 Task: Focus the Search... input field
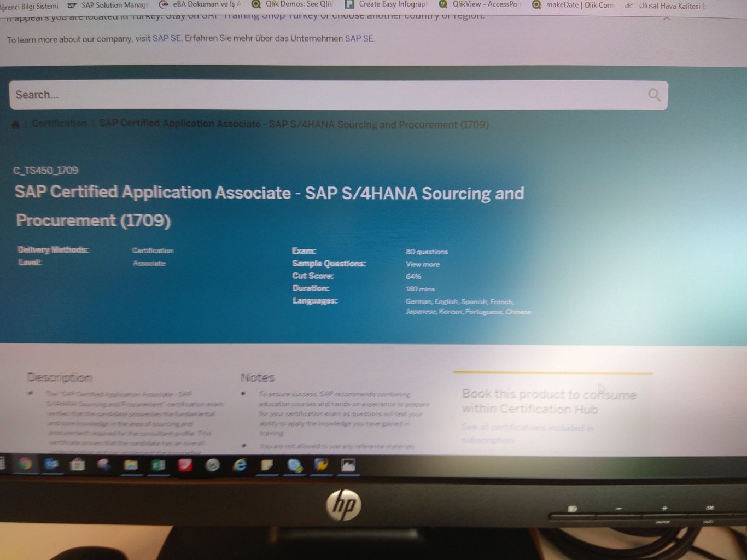point(339,95)
